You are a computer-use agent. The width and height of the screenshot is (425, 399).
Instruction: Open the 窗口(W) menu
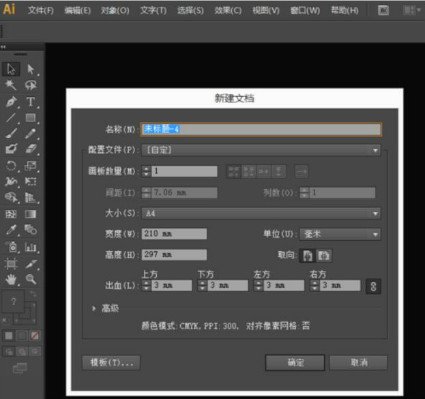click(x=305, y=10)
